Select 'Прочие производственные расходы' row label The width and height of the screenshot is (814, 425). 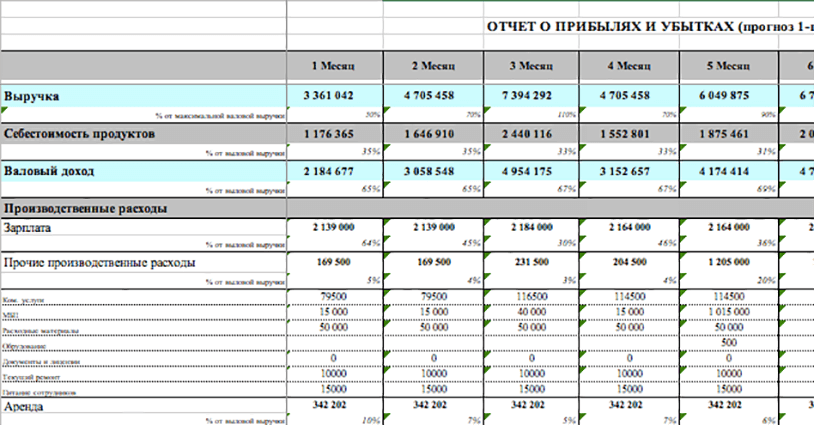pos(99,263)
